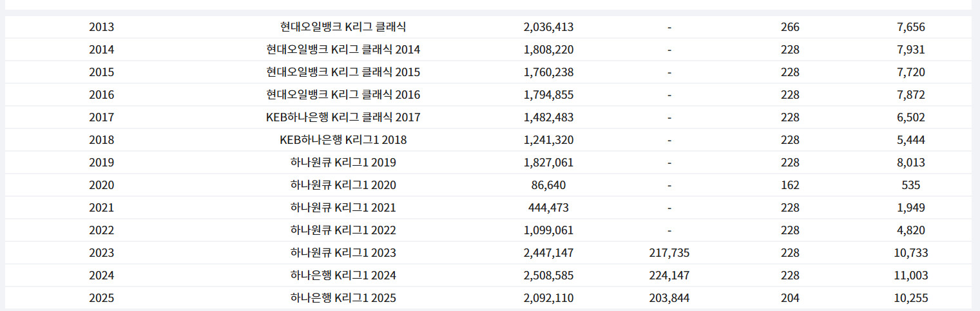Viewport: 980px width, 311px height.
Task: Click attendance value 2,508,585
Action: (x=548, y=276)
